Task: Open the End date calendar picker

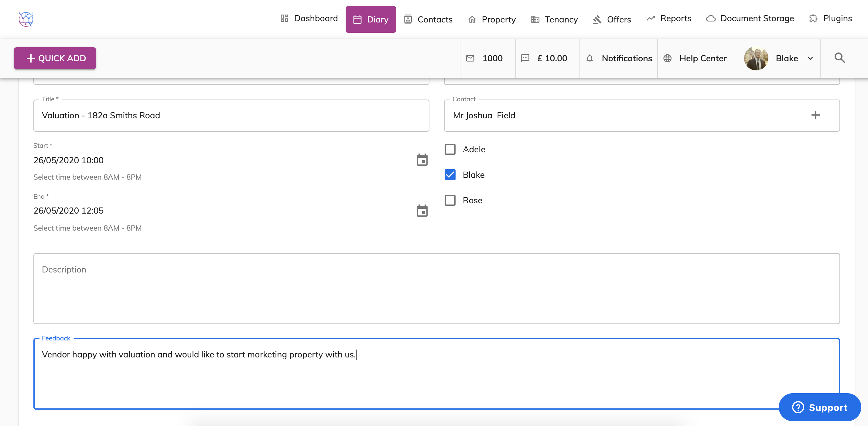Action: point(422,211)
